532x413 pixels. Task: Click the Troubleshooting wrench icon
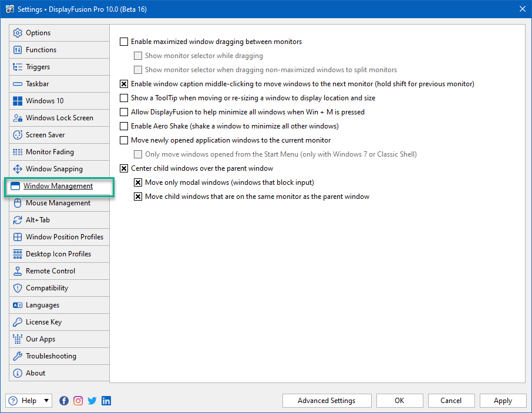point(18,356)
